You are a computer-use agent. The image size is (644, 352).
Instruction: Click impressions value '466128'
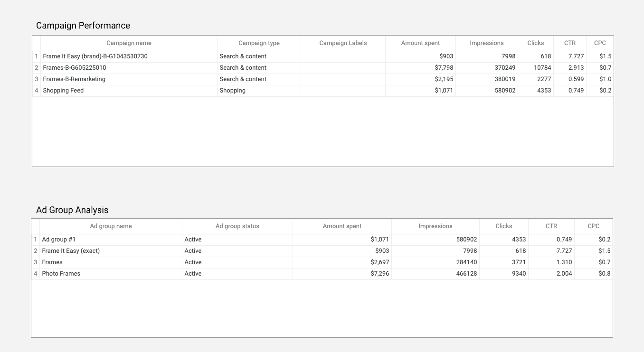[466, 274]
